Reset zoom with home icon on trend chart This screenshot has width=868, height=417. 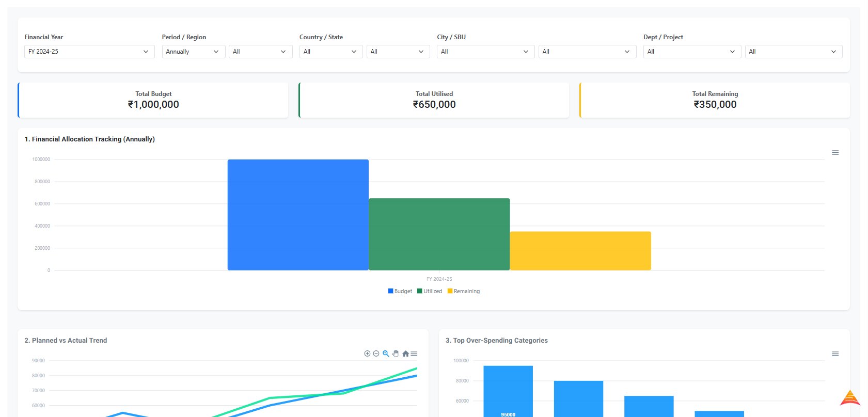pyautogui.click(x=405, y=354)
